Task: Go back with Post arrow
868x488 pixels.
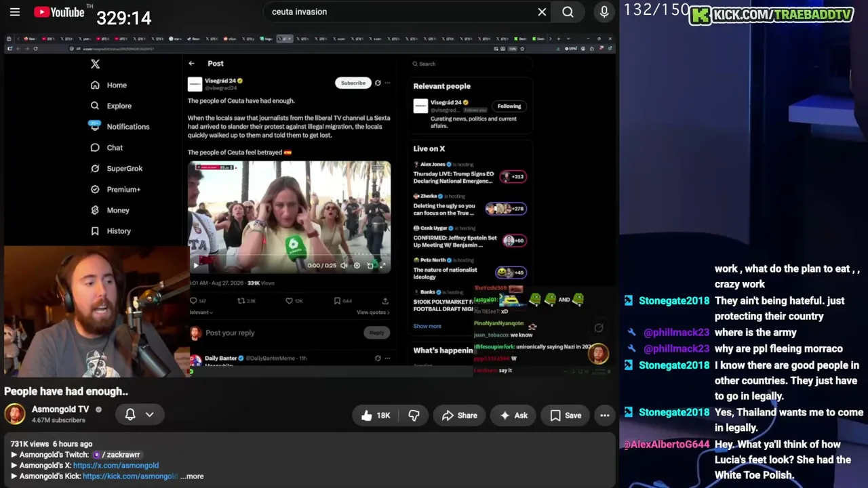Action: (191, 64)
